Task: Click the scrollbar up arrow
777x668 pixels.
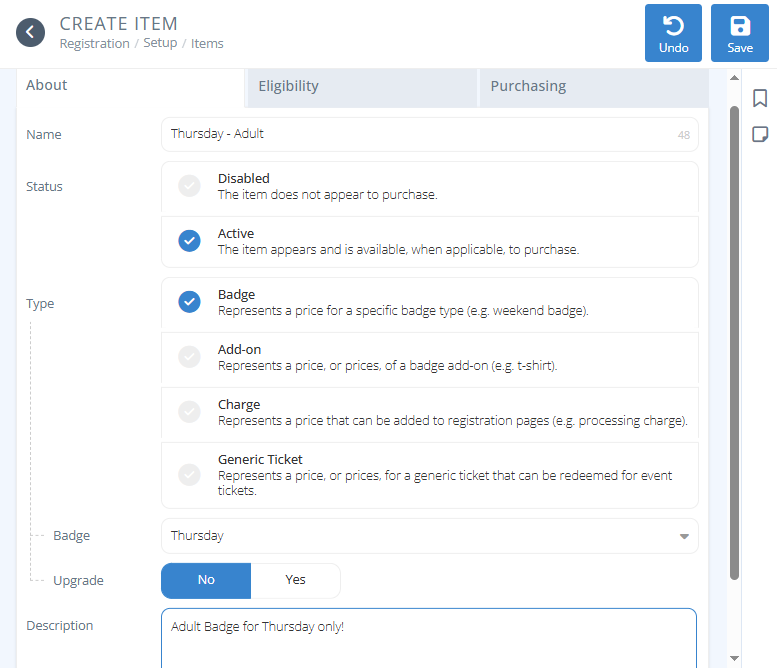Action: [734, 77]
